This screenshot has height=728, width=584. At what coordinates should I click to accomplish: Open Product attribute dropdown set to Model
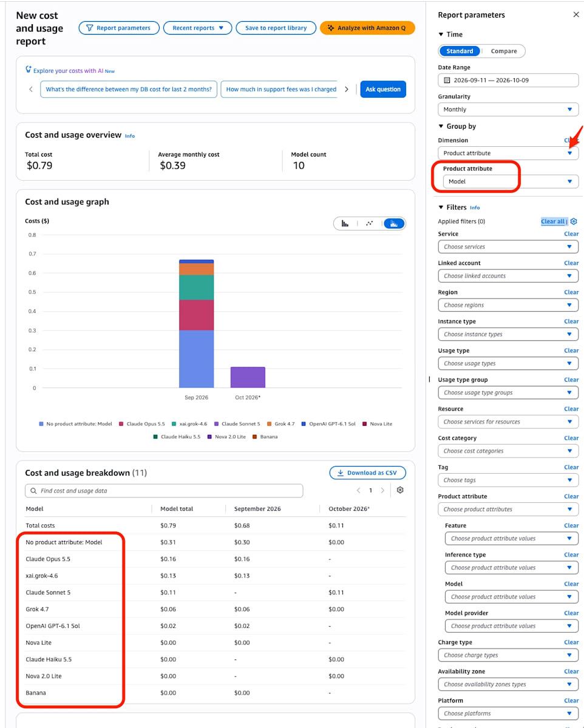point(511,181)
